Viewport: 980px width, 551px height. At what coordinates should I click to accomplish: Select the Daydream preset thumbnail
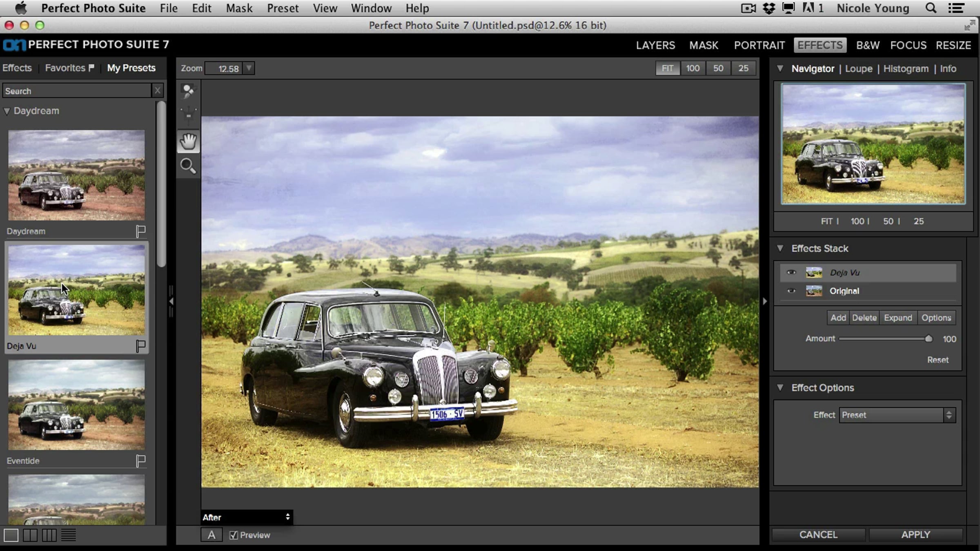pos(76,176)
